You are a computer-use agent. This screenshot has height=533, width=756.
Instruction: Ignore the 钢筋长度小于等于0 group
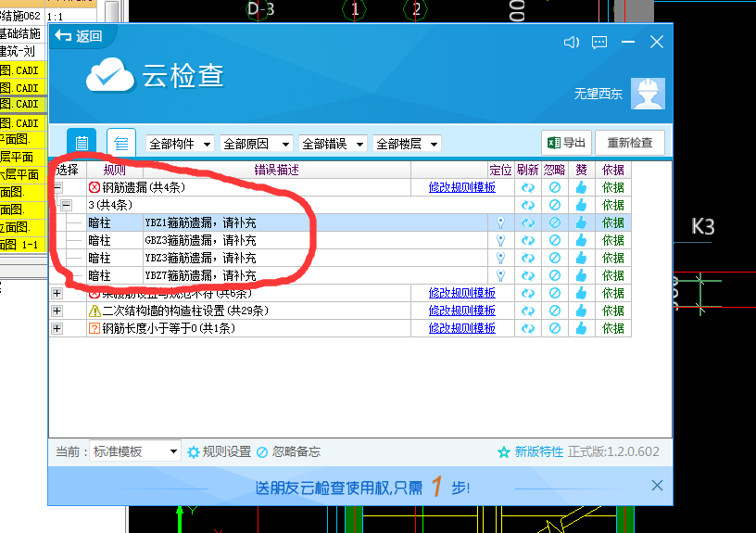pos(555,328)
